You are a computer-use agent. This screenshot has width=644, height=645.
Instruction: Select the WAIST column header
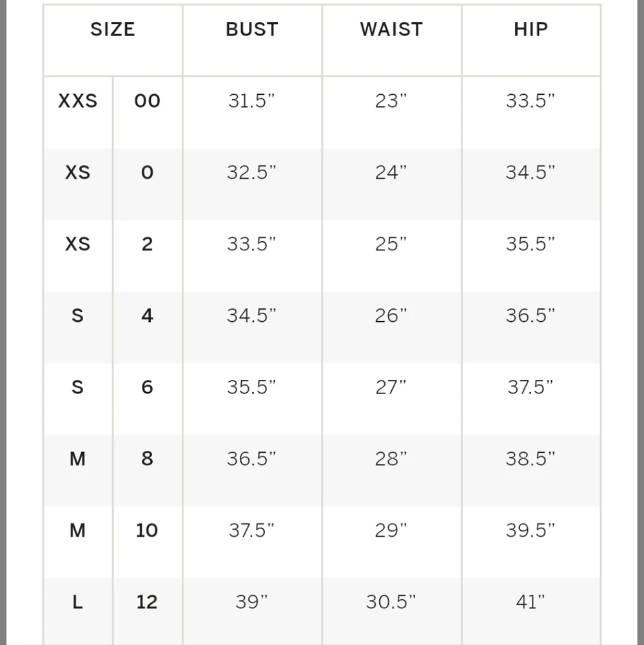[391, 30]
